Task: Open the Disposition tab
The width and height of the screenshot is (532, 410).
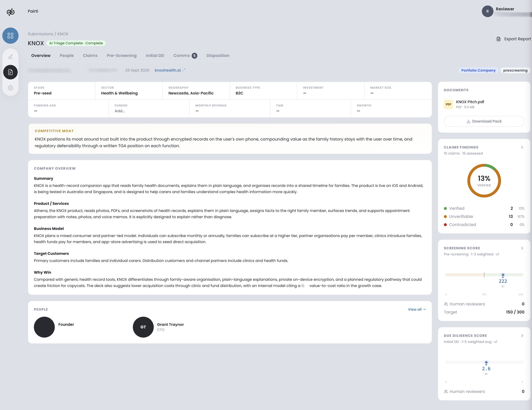Action: (218, 56)
